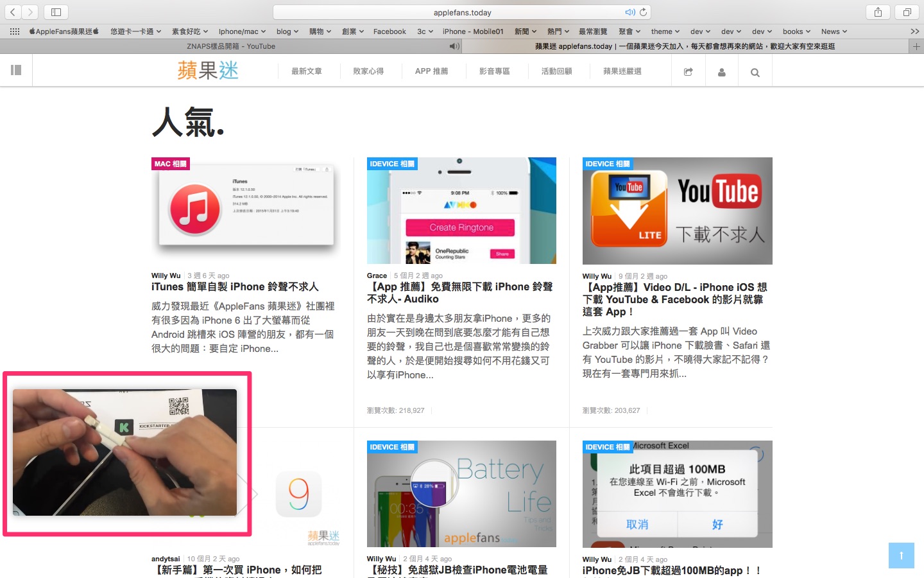
Task: Show all tabs overview button
Action: [907, 12]
